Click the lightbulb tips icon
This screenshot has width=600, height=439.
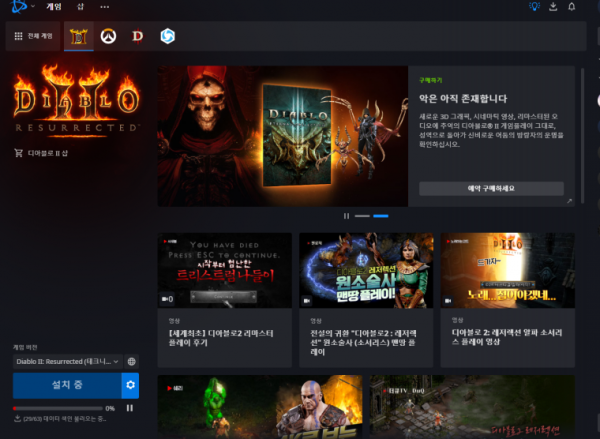[534, 6]
